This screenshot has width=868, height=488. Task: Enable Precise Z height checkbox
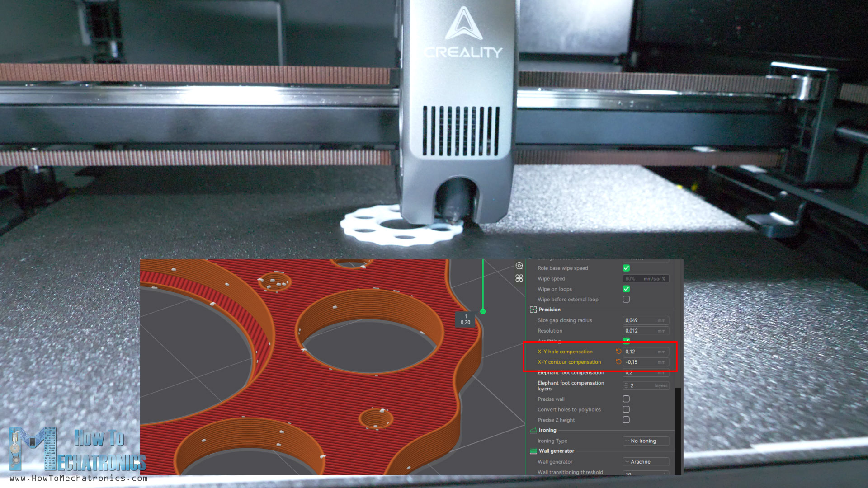[x=626, y=420]
